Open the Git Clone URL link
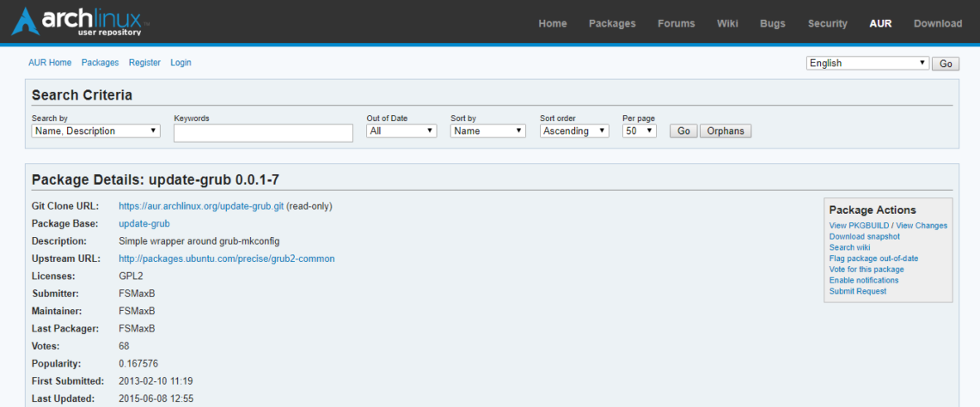 (x=201, y=206)
